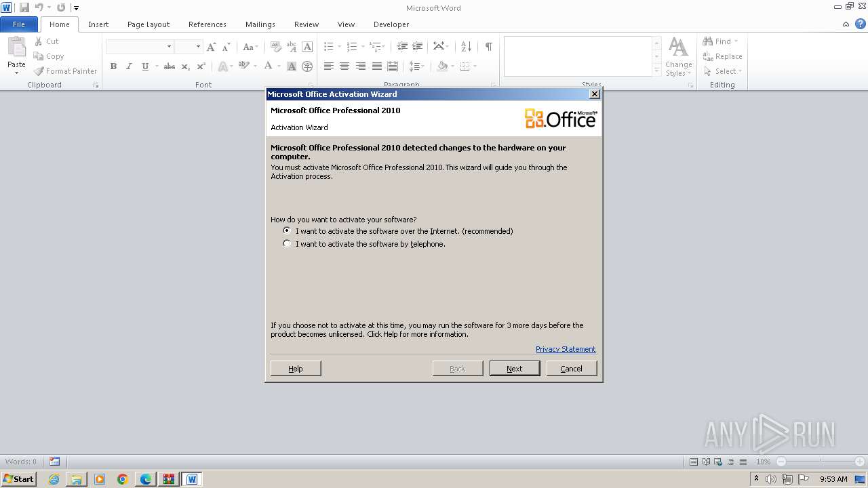Switch to the Review tab

(307, 24)
